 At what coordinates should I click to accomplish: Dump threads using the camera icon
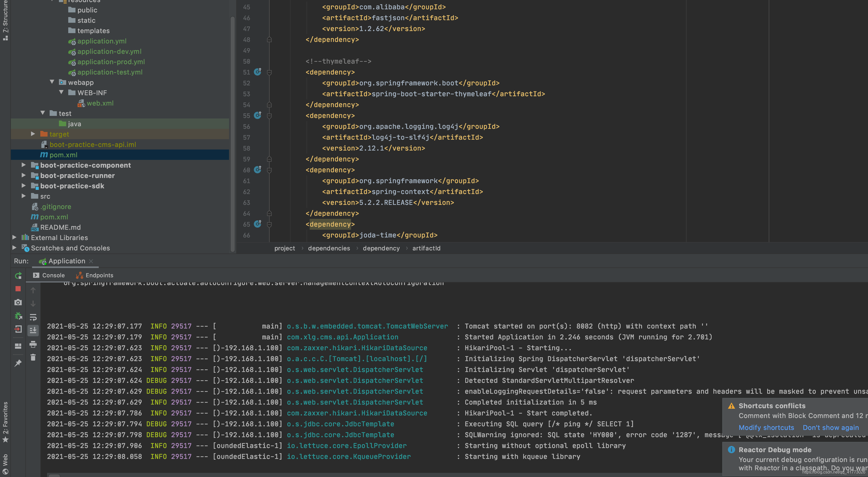click(x=18, y=302)
